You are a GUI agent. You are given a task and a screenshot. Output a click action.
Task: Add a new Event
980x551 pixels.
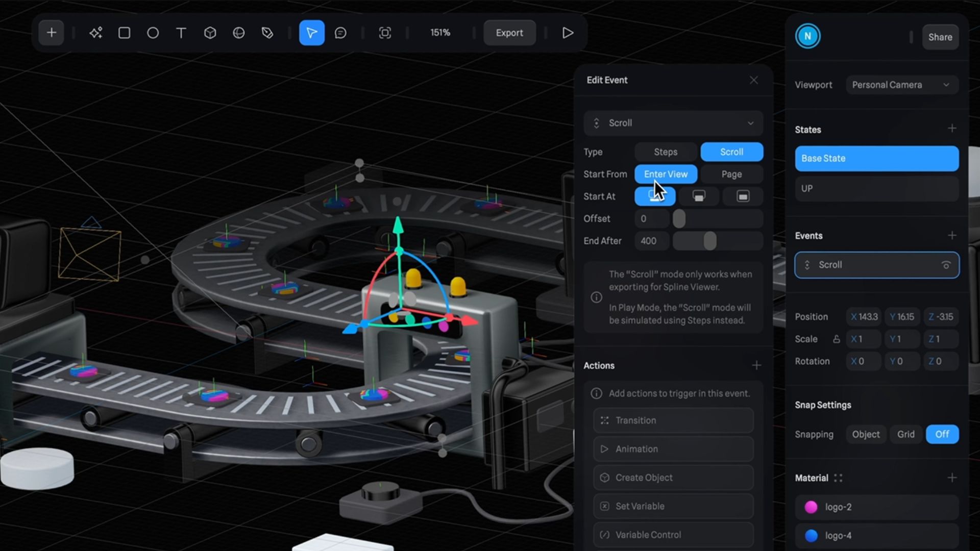click(952, 236)
